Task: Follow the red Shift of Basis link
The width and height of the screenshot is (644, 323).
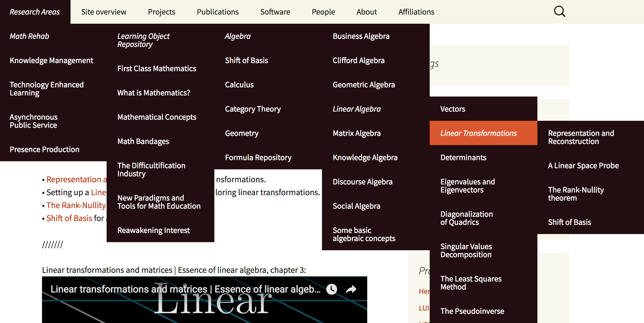Action: click(x=69, y=218)
